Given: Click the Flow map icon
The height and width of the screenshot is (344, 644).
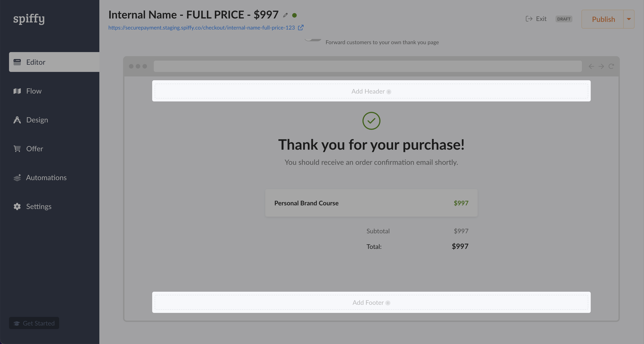Looking at the screenshot, I should 17,91.
